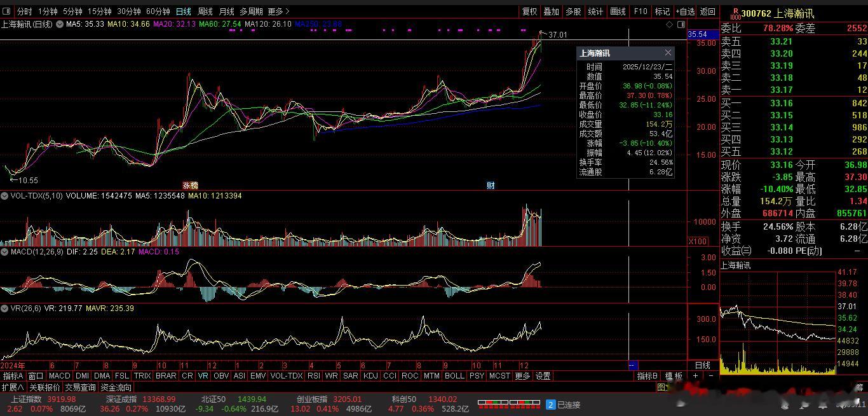The width and height of the screenshot is (868, 416).
Task: Switch to 5分钟 period
Action: 72,11
